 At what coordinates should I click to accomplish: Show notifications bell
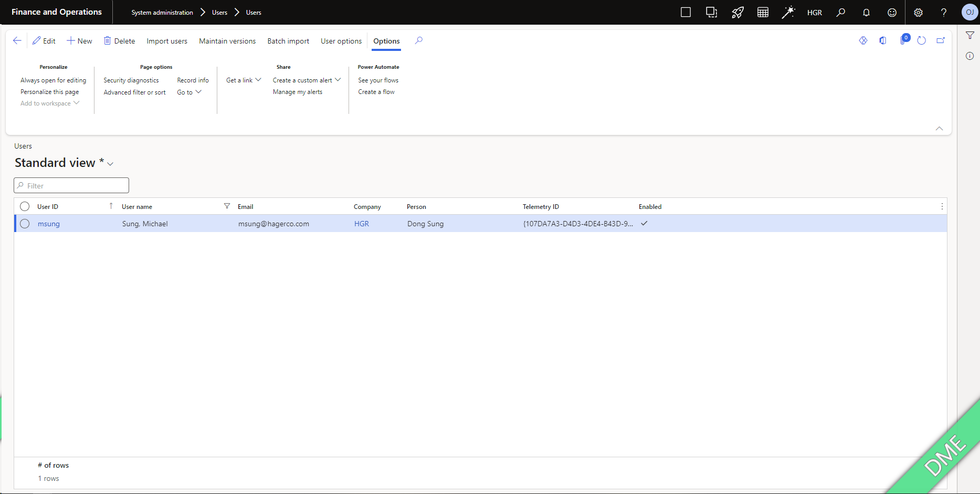pos(866,12)
